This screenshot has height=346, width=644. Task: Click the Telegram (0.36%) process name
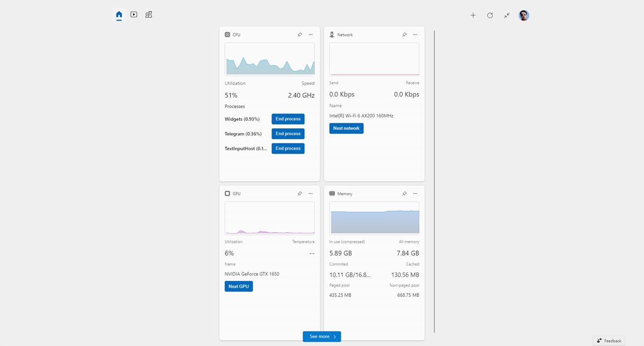[243, 134]
